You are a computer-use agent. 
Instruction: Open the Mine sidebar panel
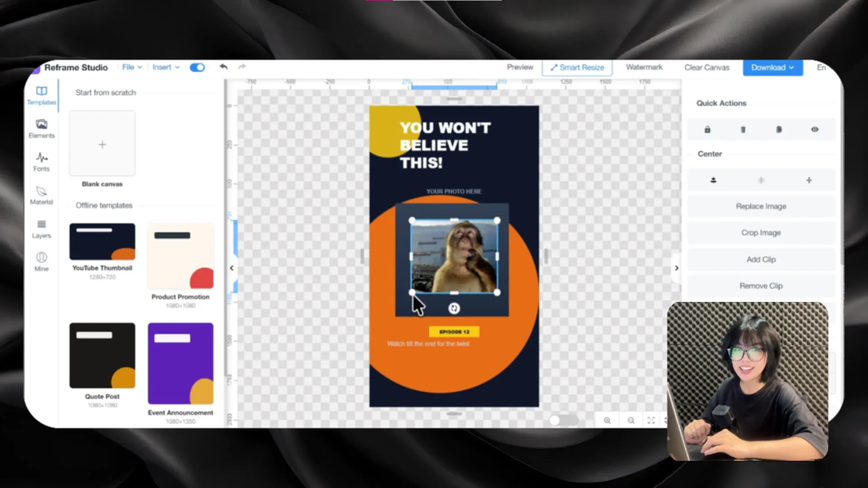41,262
